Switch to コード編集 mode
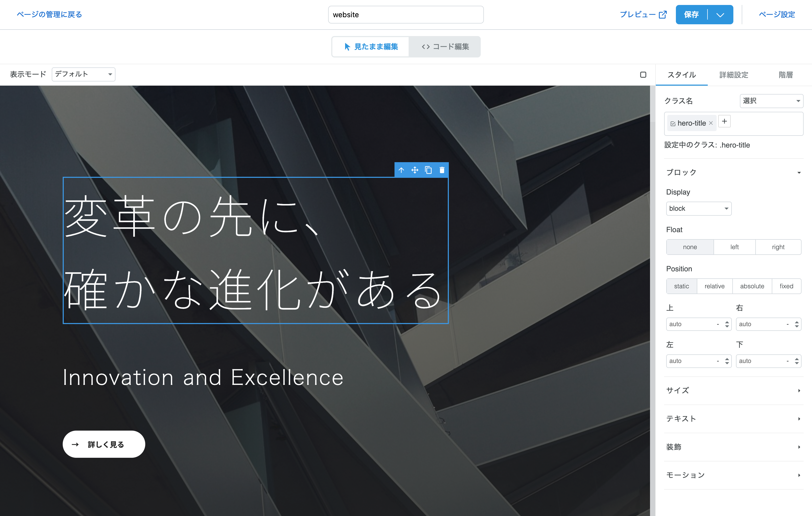This screenshot has height=516, width=812. 445,46
